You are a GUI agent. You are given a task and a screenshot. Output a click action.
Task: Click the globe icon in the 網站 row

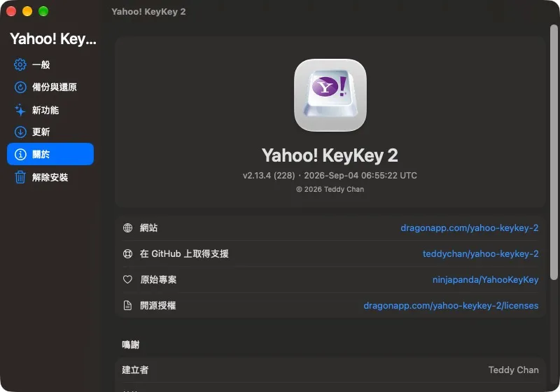(127, 227)
